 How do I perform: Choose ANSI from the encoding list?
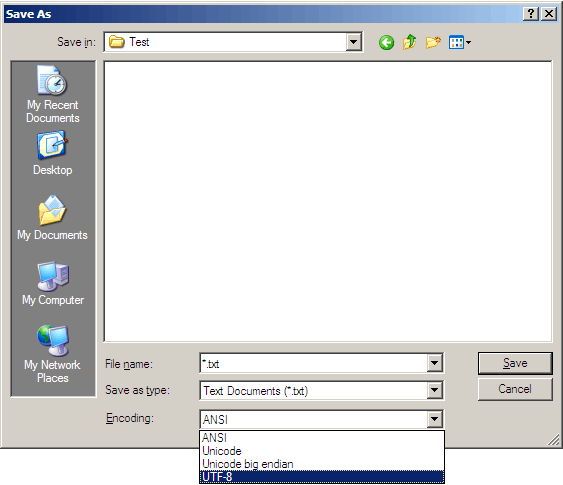[x=322, y=438]
